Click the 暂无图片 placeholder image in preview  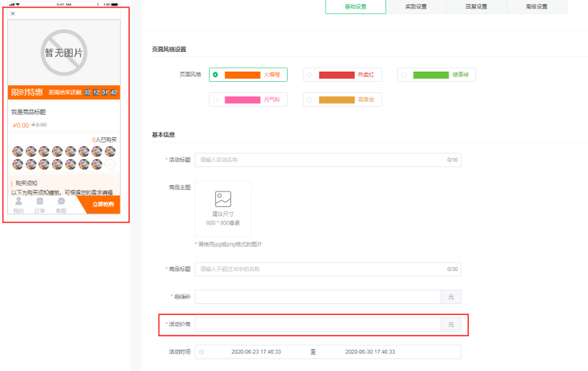pyautogui.click(x=64, y=53)
